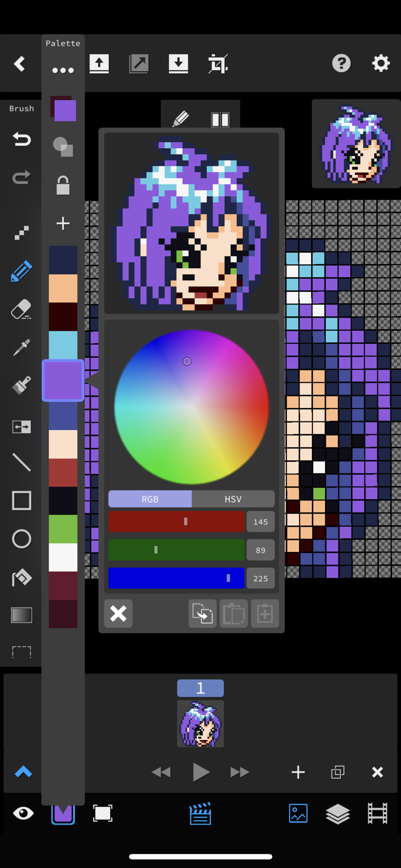Select the color replace swap tool
This screenshot has height=868, width=401.
click(21, 427)
